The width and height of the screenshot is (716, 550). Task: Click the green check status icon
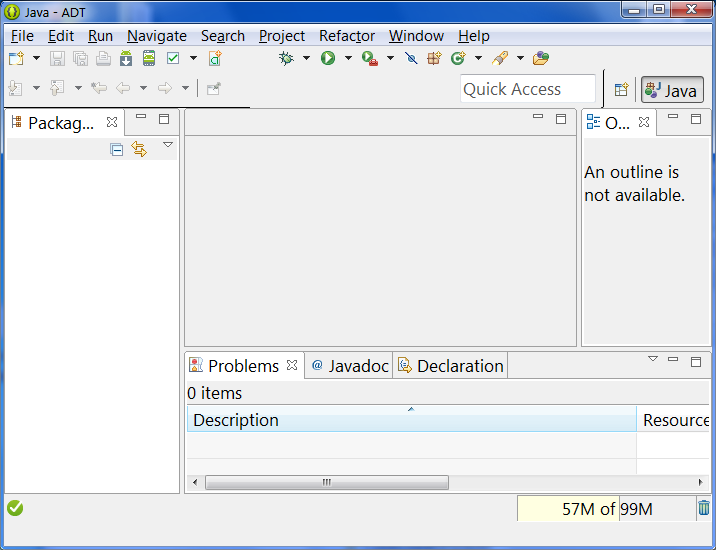[x=15, y=508]
